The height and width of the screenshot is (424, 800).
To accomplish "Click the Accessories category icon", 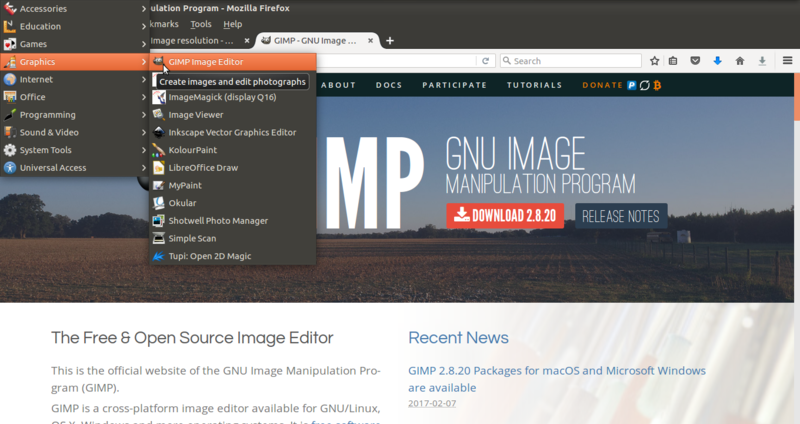I will [x=10, y=8].
